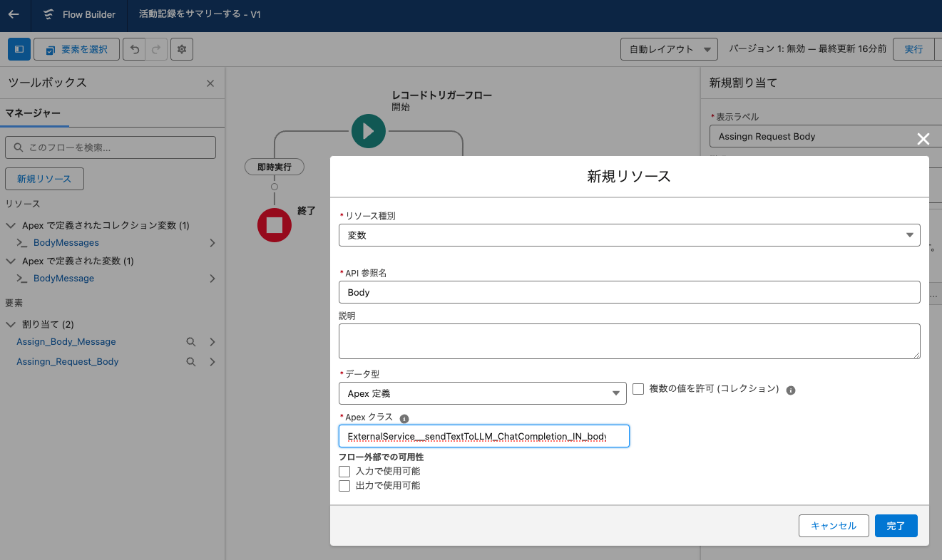Screen dimensions: 942x560
Task: Toggle the toolbox panel icon button
Action: click(19, 49)
